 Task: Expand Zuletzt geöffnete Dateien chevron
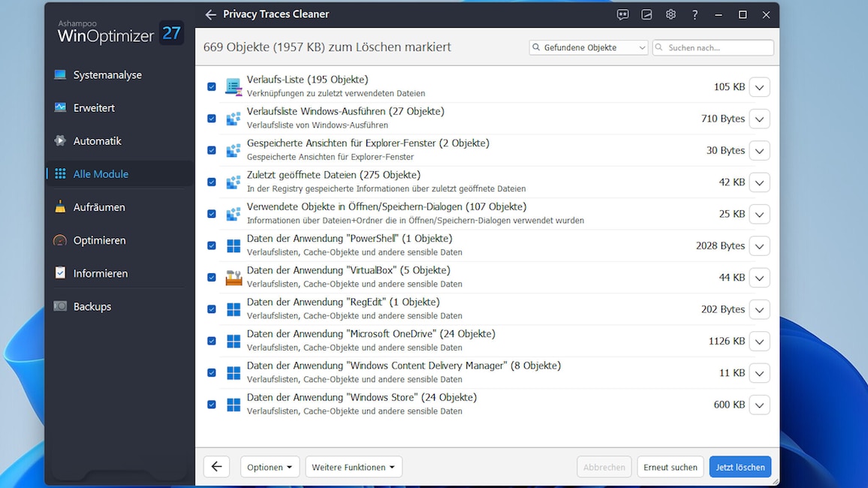[760, 182]
